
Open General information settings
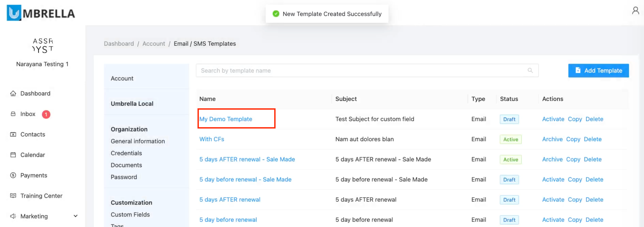click(x=138, y=141)
